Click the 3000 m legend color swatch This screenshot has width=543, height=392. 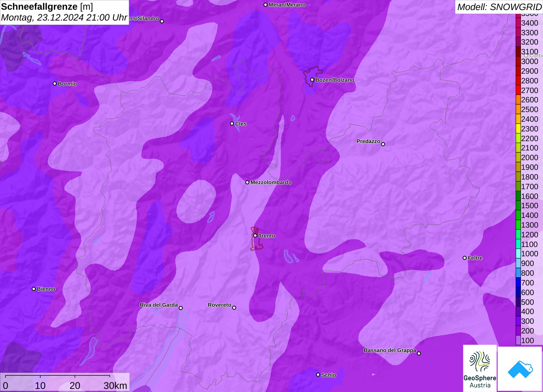(518, 61)
